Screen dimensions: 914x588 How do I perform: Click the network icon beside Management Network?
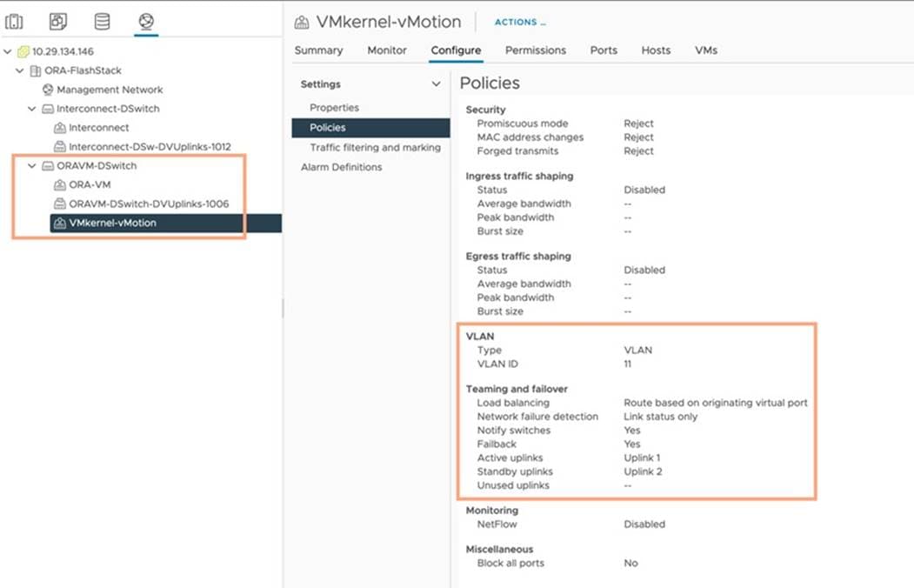click(48, 90)
